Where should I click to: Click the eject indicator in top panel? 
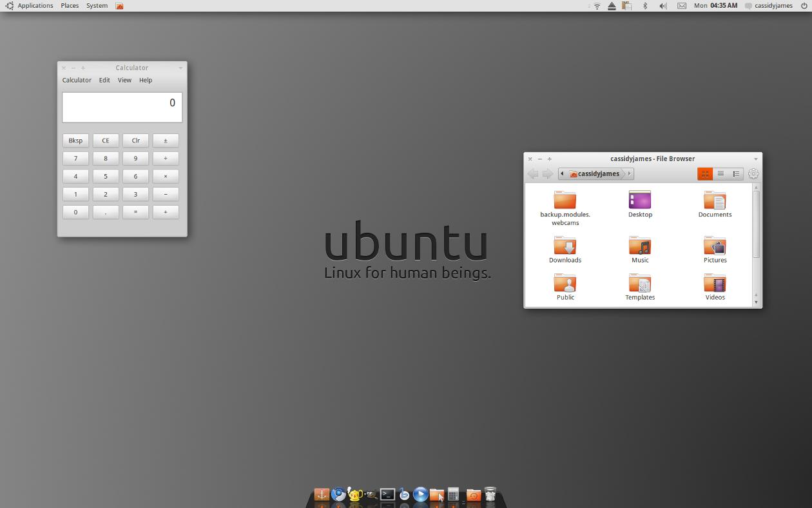pyautogui.click(x=612, y=6)
